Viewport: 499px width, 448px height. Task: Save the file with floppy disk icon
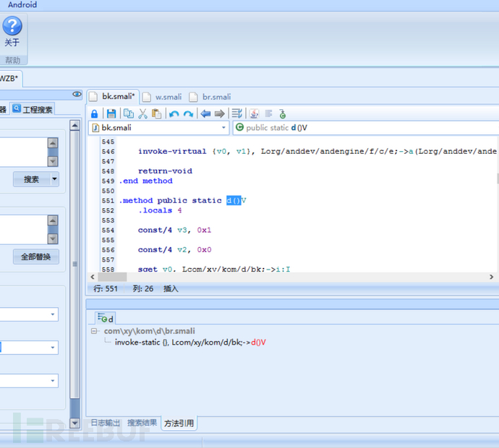tap(111, 113)
